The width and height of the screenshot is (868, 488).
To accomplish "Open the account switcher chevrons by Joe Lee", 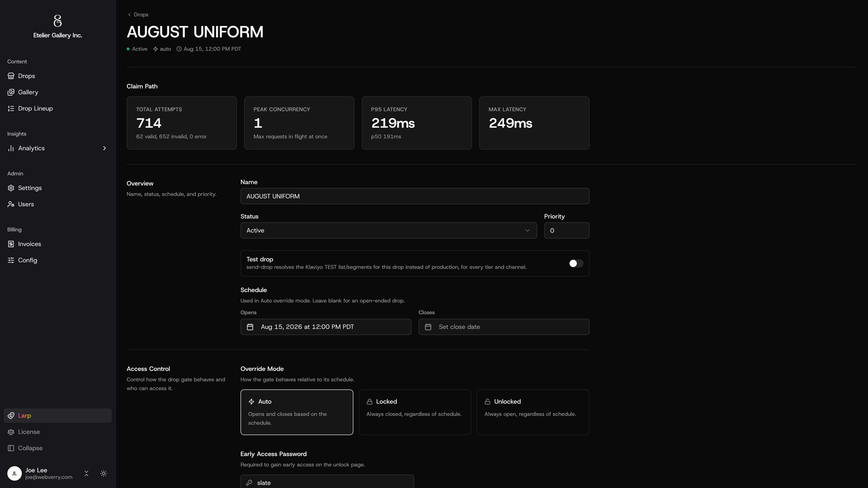I will 86,474.
